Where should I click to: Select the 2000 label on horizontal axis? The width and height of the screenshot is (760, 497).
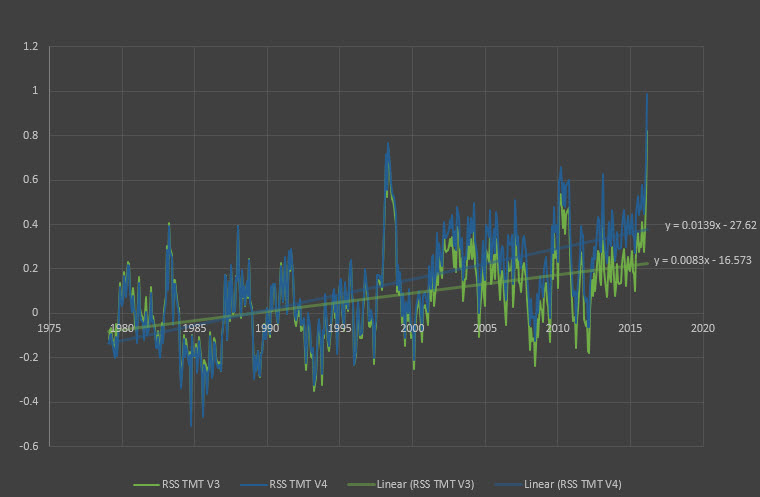[x=412, y=328]
